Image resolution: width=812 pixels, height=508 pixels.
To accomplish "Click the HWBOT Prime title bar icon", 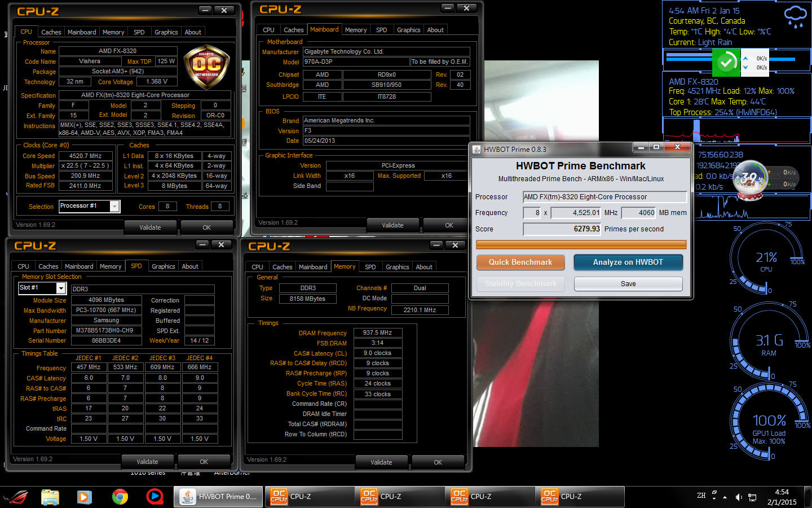I will tap(476, 150).
